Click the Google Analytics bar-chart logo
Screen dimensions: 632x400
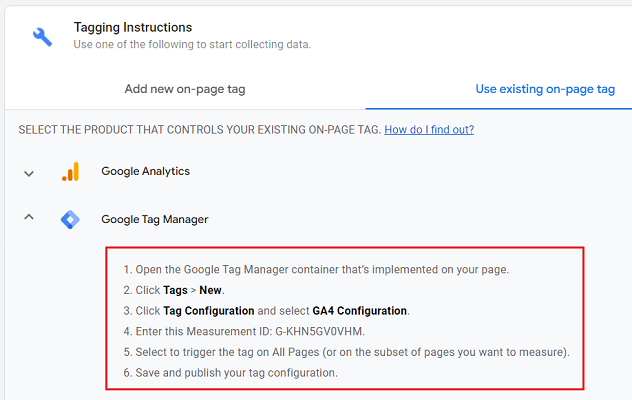(71, 172)
